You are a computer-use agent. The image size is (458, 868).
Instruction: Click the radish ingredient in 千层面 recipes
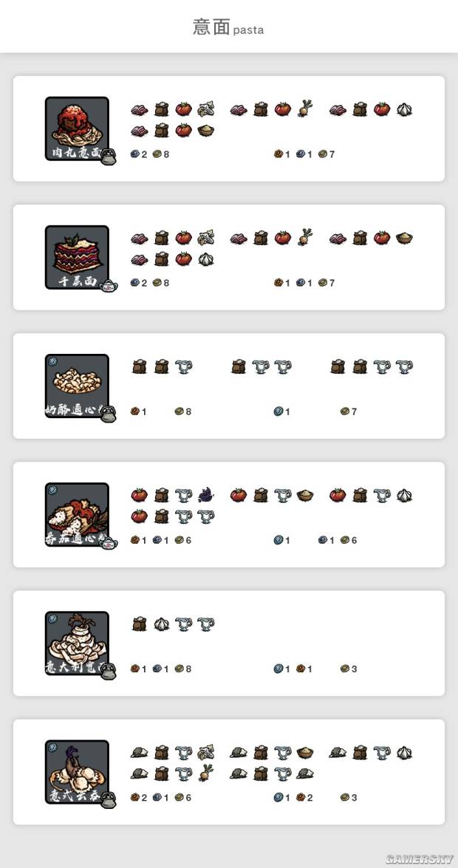click(305, 237)
